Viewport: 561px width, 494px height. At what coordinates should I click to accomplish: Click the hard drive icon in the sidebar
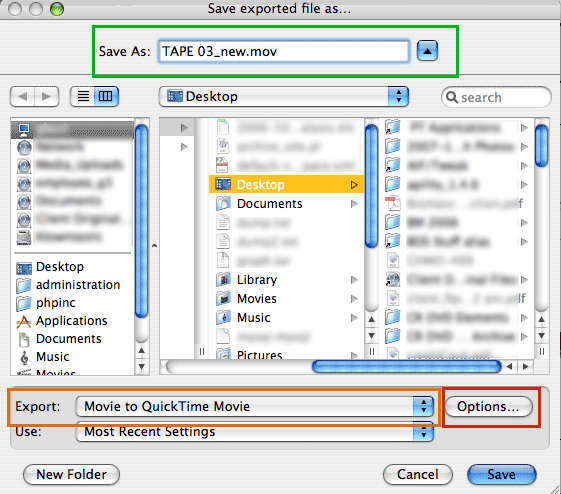24,238
